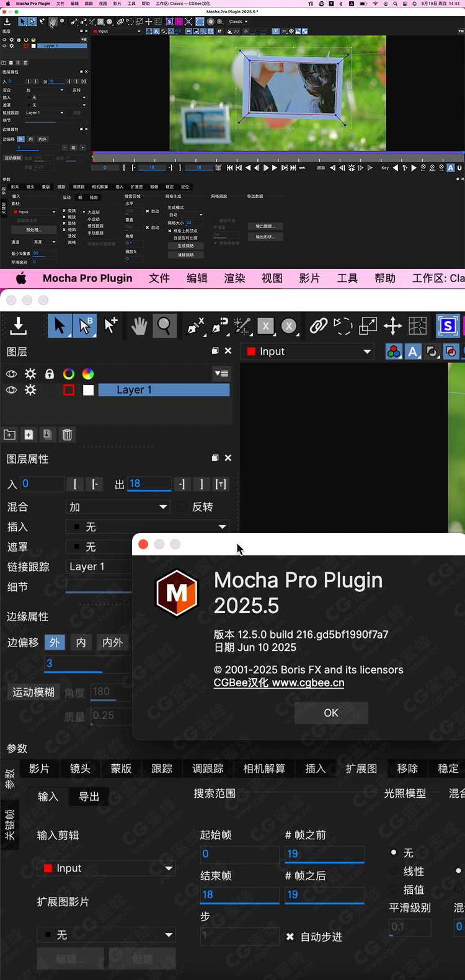This screenshot has width=465, height=980.
Task: Tick the 反转 invert checkbox
Action: [x=182, y=507]
